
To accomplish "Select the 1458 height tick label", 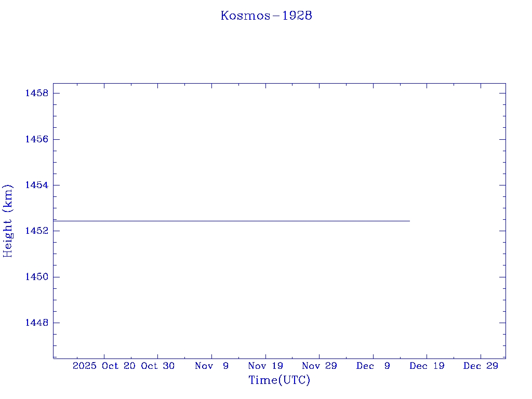I will [x=36, y=94].
